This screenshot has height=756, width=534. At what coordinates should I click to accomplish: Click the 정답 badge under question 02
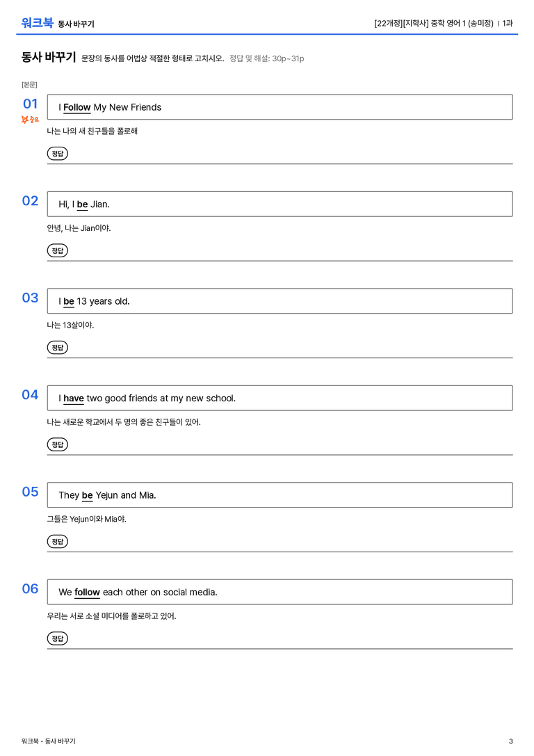[x=57, y=250]
